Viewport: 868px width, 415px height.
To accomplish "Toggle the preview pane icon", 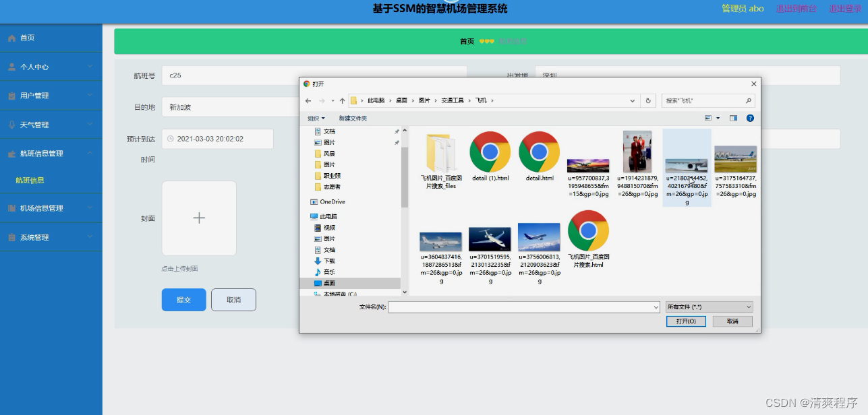I will (x=733, y=118).
